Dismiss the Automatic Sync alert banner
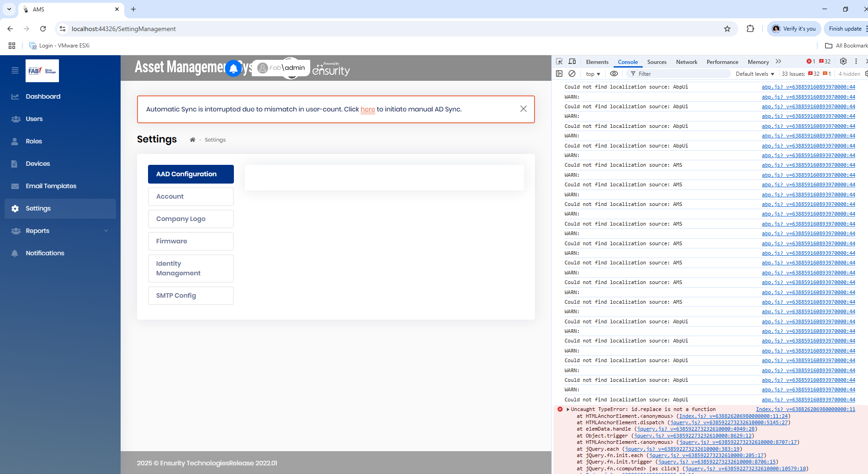Screen dimensions: 868x474 tap(523, 109)
